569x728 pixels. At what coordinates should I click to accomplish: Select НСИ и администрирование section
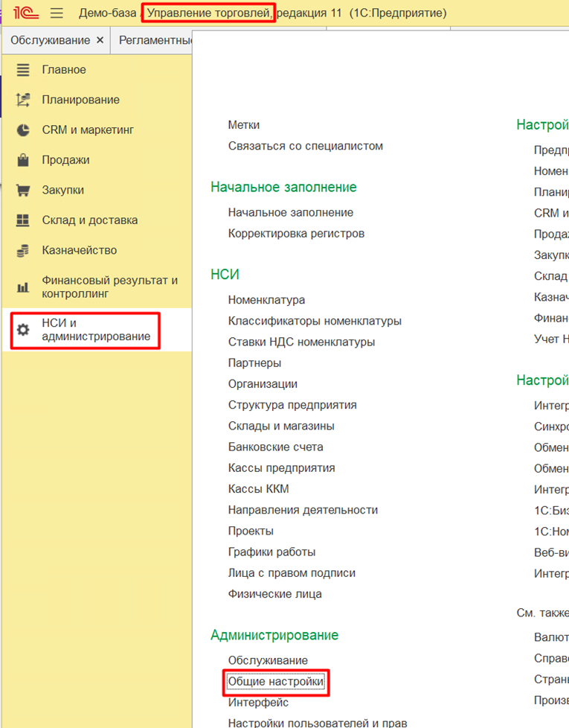pyautogui.click(x=96, y=330)
